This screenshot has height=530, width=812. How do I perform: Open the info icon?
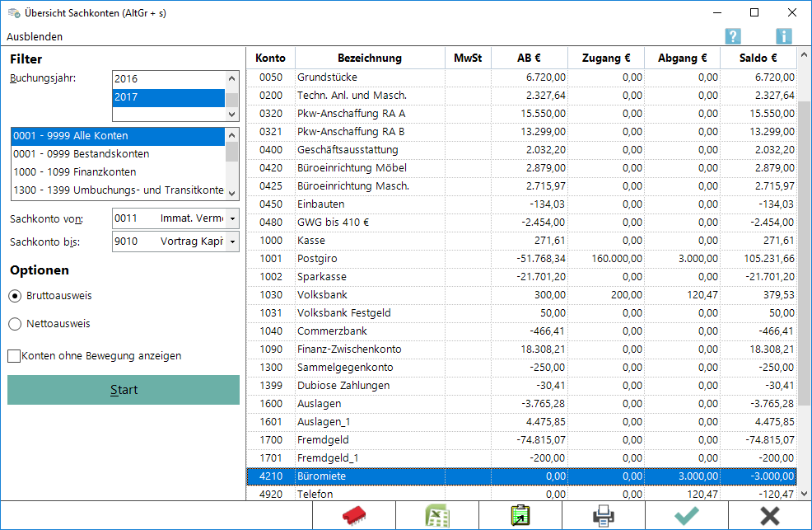783,36
